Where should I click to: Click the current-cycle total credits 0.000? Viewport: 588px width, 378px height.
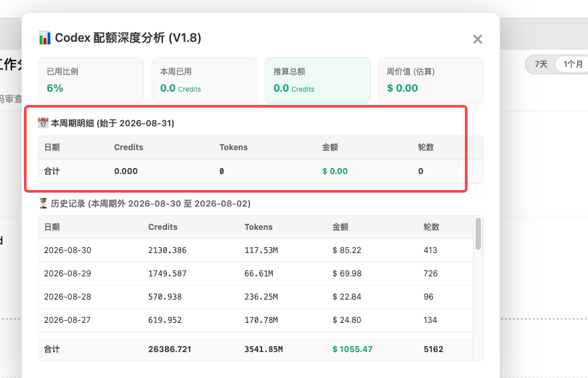coord(126,171)
